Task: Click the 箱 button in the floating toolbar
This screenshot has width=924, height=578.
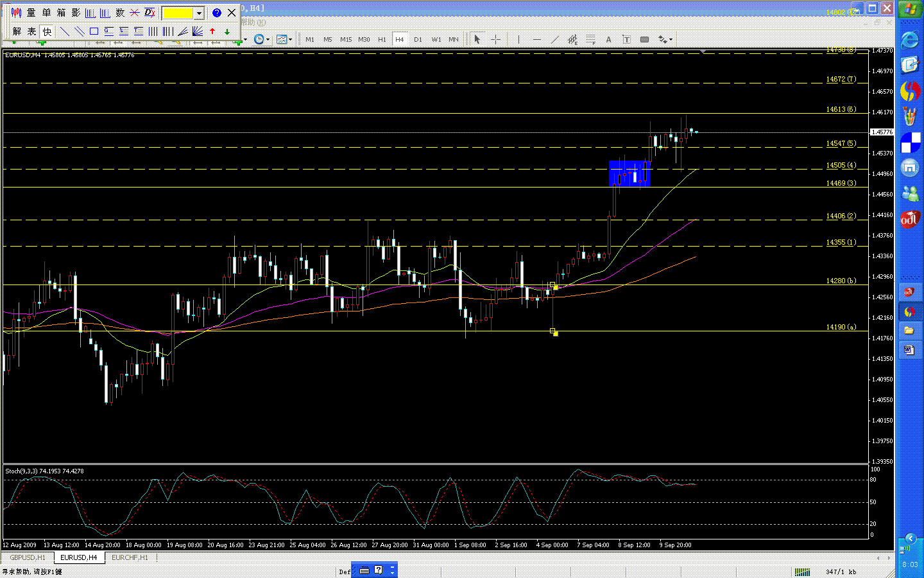Action: 61,13
